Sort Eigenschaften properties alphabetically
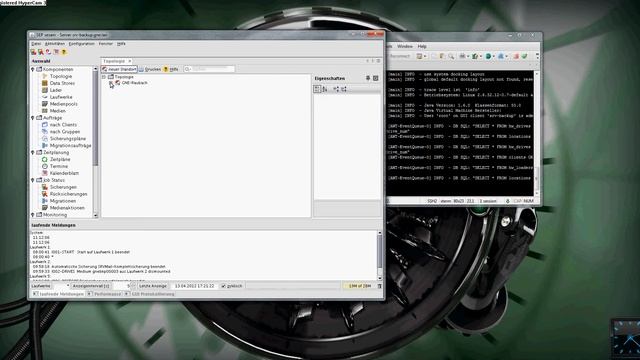This screenshot has width=640, height=360. coord(325,89)
